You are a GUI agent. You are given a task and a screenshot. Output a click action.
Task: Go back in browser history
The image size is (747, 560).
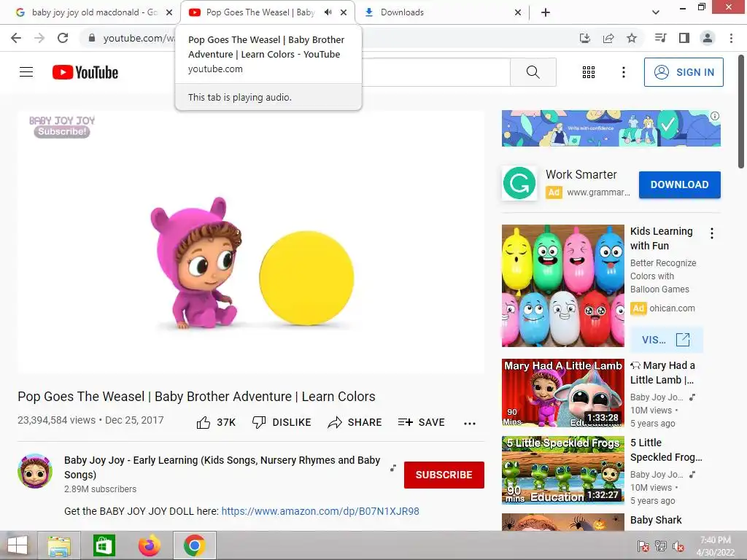tap(16, 38)
